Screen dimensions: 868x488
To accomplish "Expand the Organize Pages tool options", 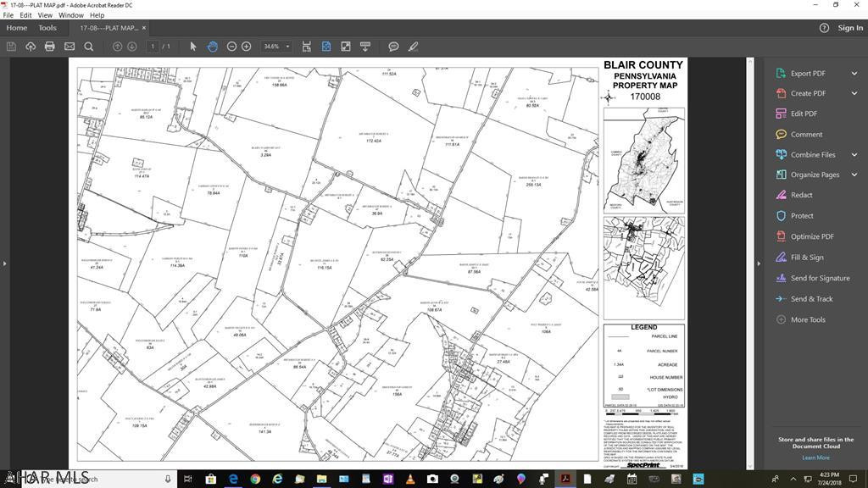I will [854, 175].
